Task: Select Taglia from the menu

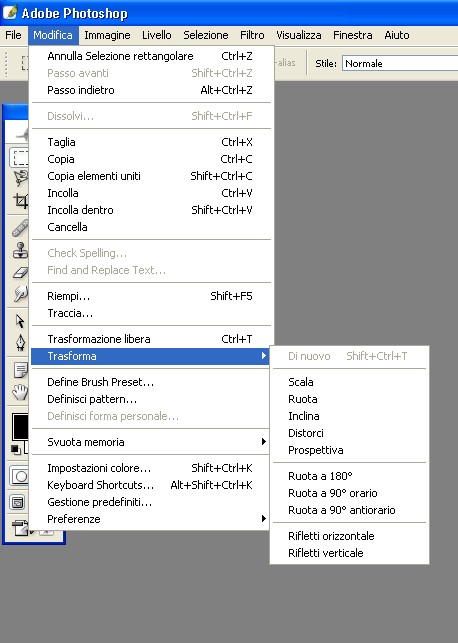Action: pos(150,142)
